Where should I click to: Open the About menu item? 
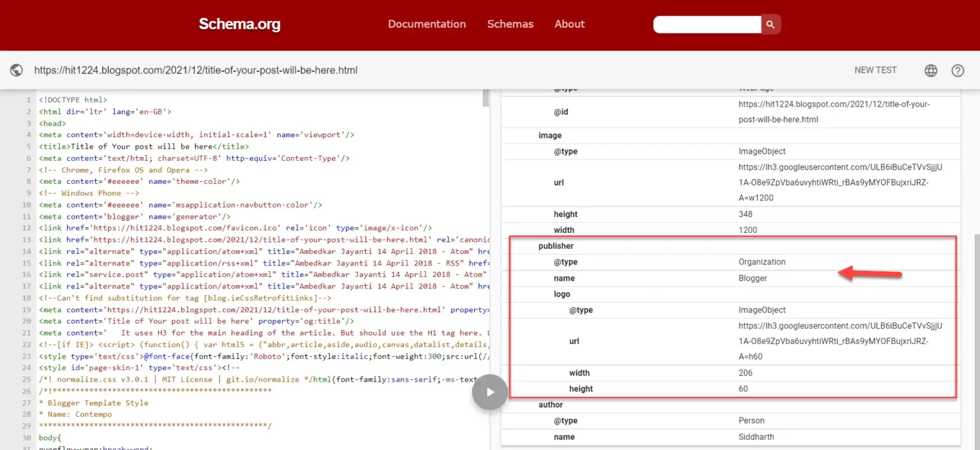point(570,24)
